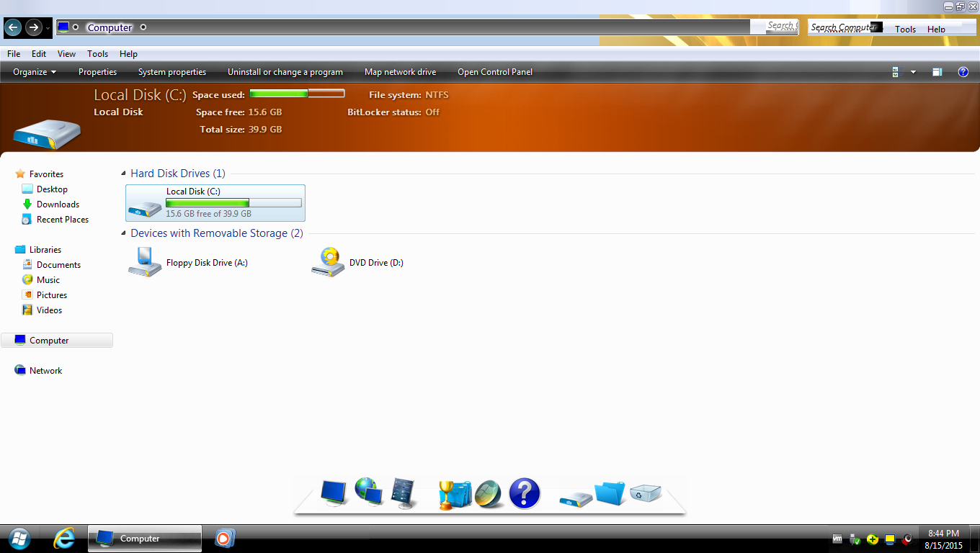
Task: Collapse the Hard Disk Drives section
Action: (x=124, y=173)
